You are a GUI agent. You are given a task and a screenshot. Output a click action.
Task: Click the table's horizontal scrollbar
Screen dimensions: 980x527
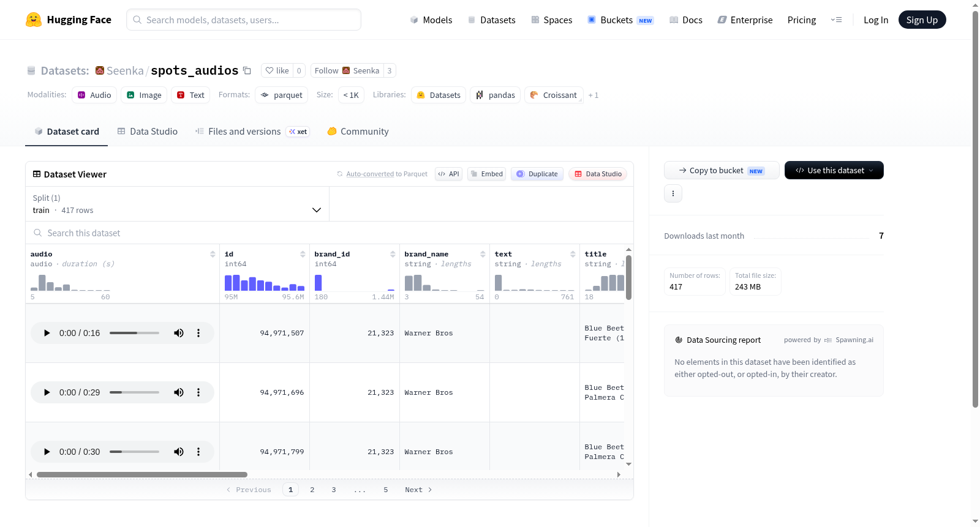coord(142,474)
